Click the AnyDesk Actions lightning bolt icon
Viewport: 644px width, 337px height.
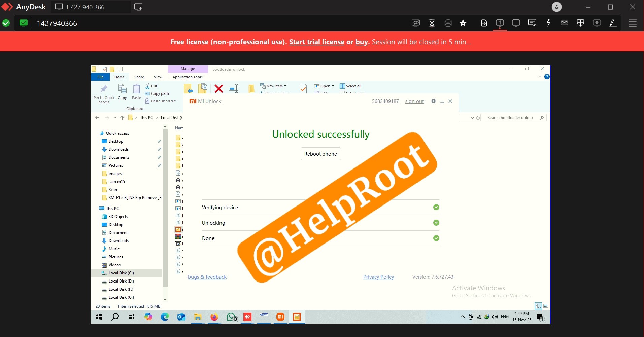point(548,23)
